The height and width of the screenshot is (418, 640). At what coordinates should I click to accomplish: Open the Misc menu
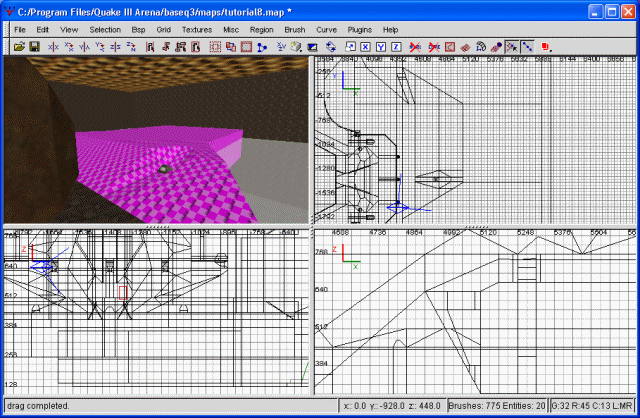(231, 30)
